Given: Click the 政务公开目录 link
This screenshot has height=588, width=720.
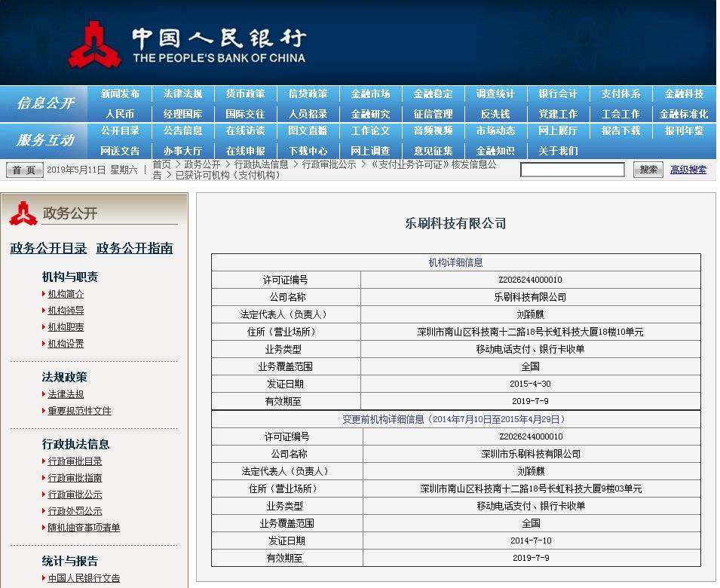Looking at the screenshot, I should 48,248.
